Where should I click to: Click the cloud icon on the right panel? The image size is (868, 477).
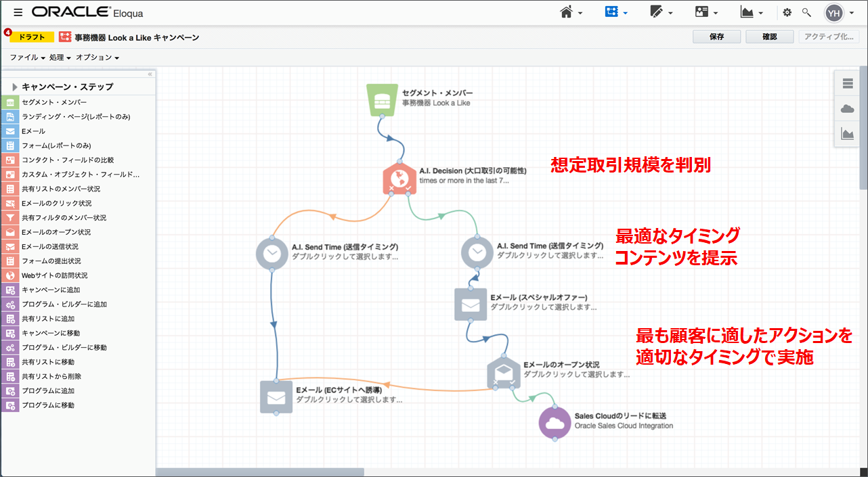[847, 109]
